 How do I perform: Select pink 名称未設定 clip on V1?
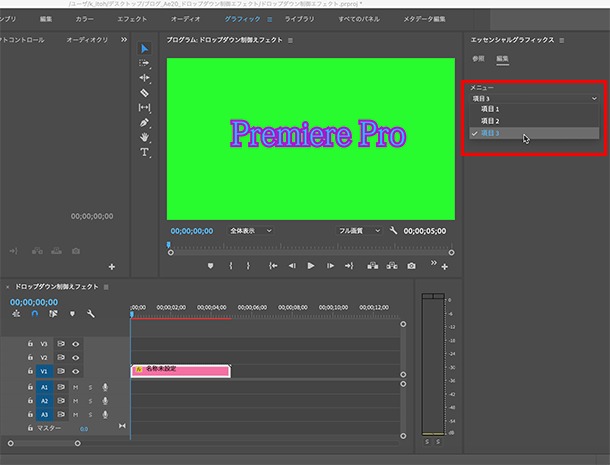tap(181, 371)
